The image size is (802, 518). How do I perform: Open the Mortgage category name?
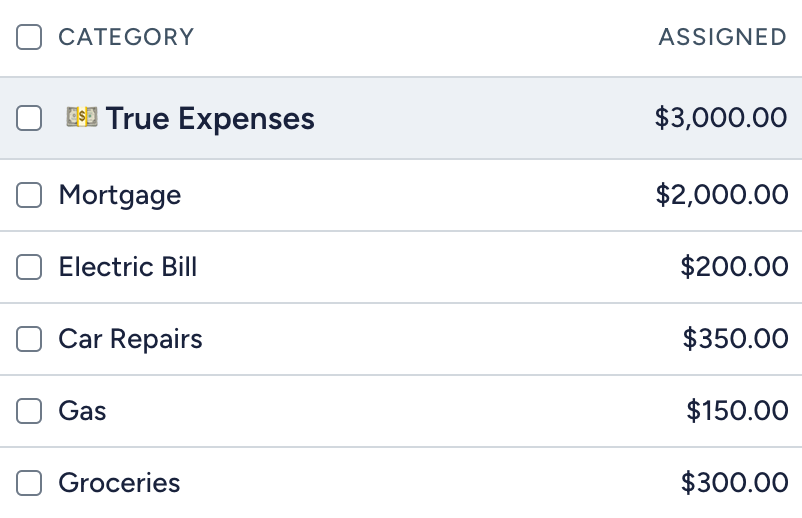[120, 195]
